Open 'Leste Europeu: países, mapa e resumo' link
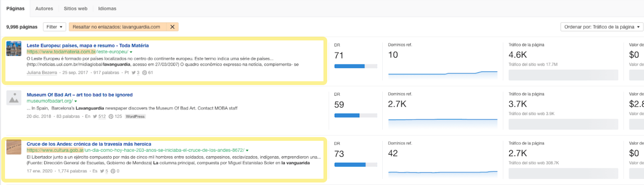The width and height of the screenshot is (644, 185). (x=88, y=45)
